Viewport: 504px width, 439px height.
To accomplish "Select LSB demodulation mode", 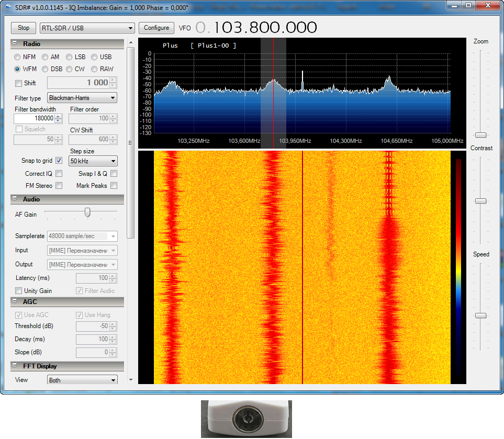I will 69,57.
